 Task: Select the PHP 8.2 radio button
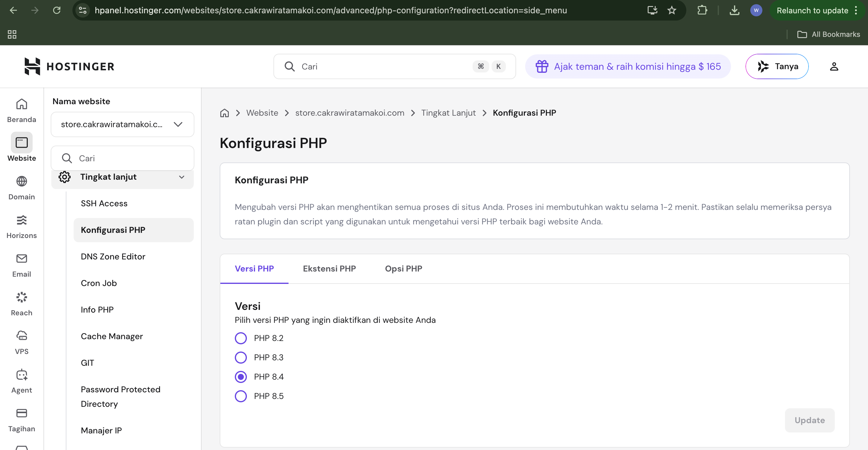(x=241, y=338)
